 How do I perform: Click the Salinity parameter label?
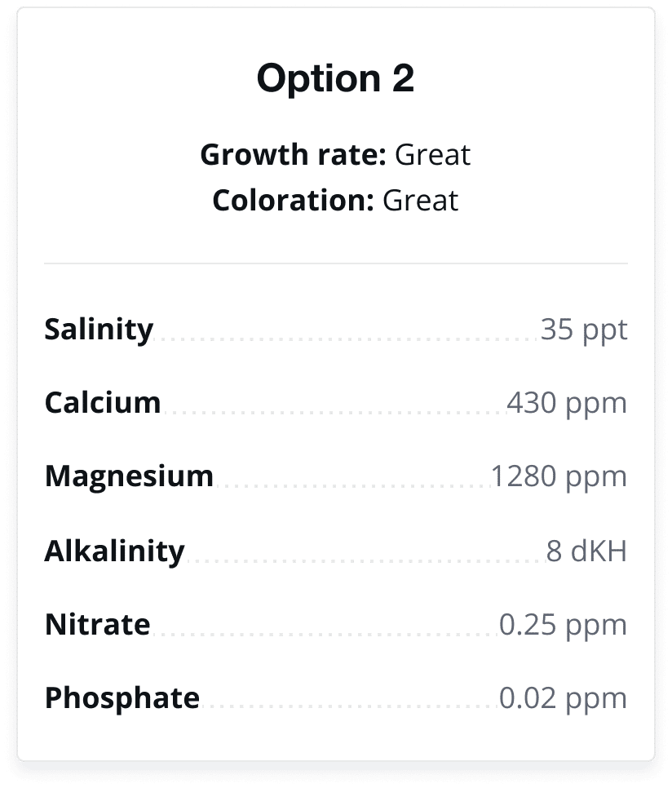tap(99, 330)
